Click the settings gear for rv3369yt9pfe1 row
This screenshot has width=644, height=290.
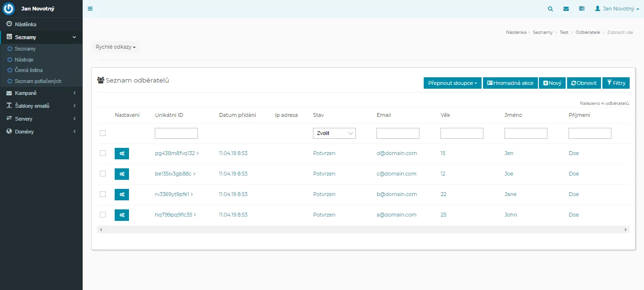click(122, 194)
